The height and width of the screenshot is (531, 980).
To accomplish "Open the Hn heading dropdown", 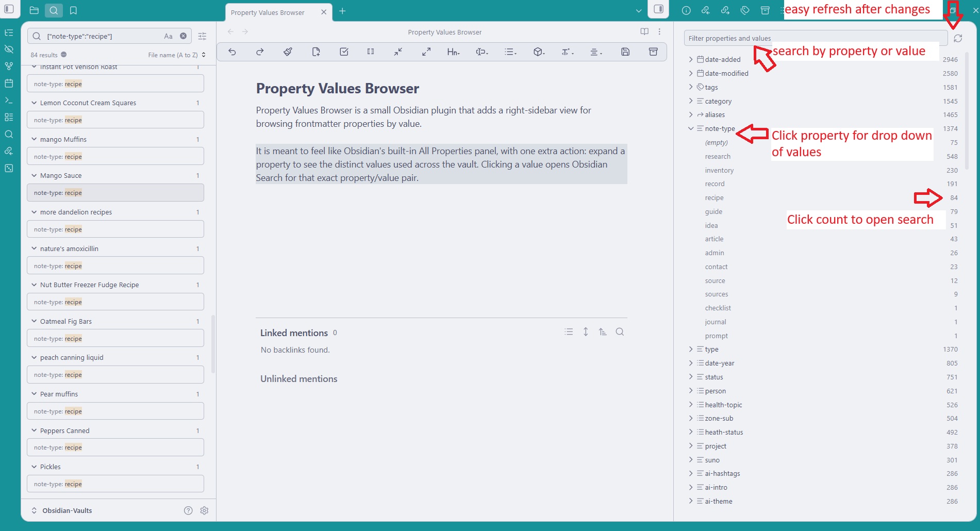I will pos(453,52).
